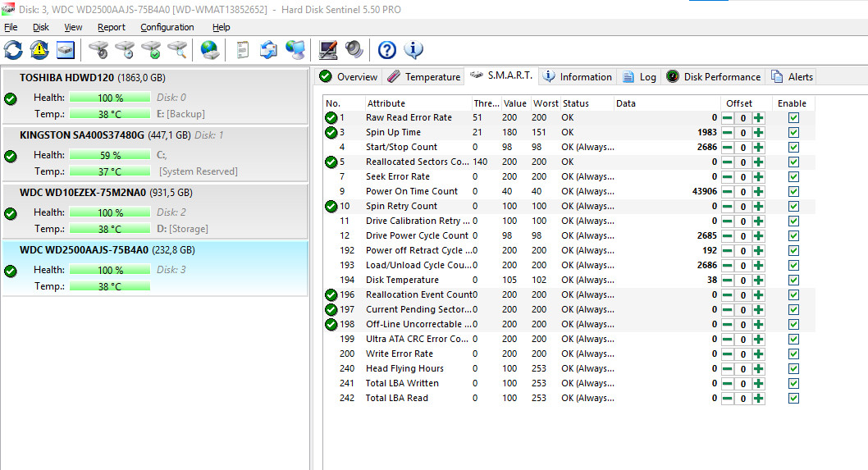Switch to the Temperature tab
The image size is (868, 470).
(423, 77)
